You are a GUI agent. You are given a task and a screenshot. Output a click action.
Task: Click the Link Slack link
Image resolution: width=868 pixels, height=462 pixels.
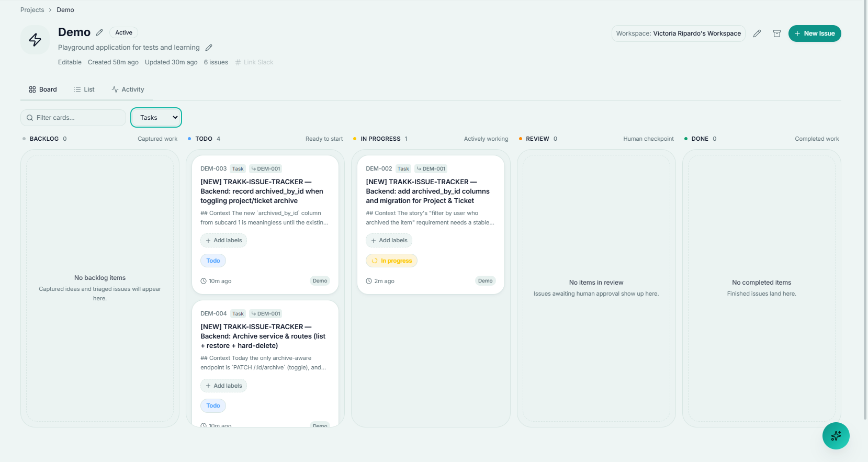[x=254, y=62]
